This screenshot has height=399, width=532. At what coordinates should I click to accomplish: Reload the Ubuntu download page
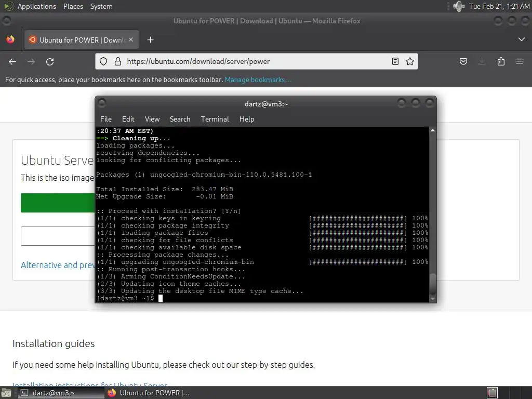pyautogui.click(x=50, y=61)
